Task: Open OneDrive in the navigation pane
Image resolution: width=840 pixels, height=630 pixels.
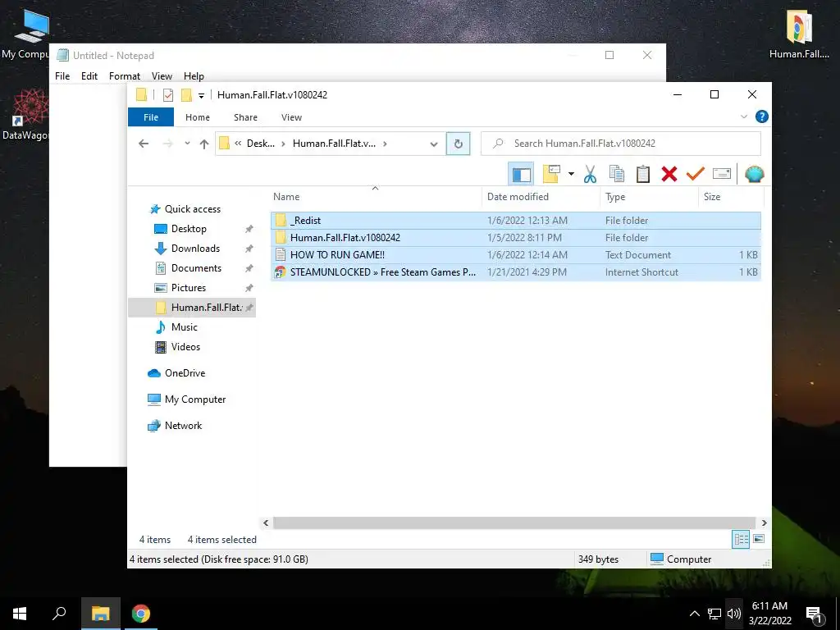Action: point(185,373)
